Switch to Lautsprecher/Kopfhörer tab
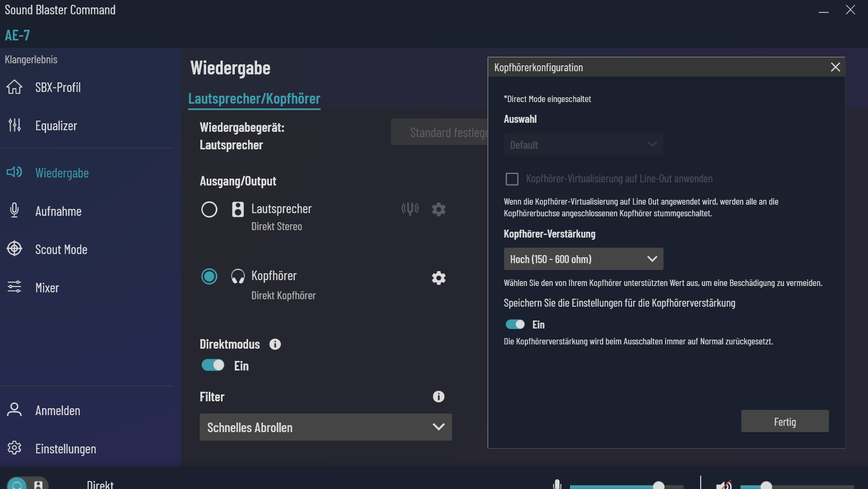 pos(254,99)
